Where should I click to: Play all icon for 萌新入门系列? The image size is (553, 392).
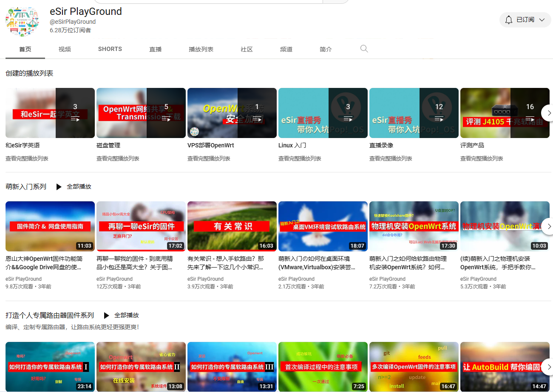coord(59,187)
